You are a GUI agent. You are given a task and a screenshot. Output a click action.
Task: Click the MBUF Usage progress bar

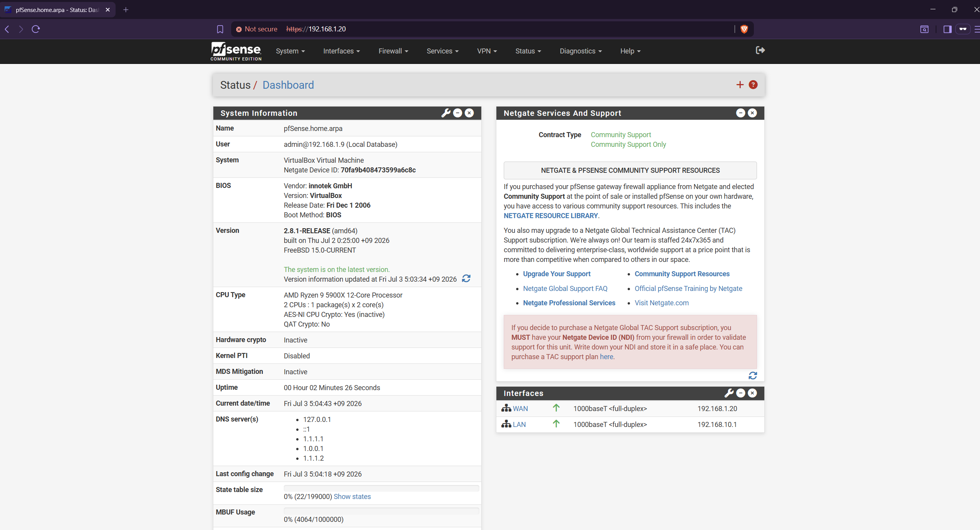click(381, 511)
